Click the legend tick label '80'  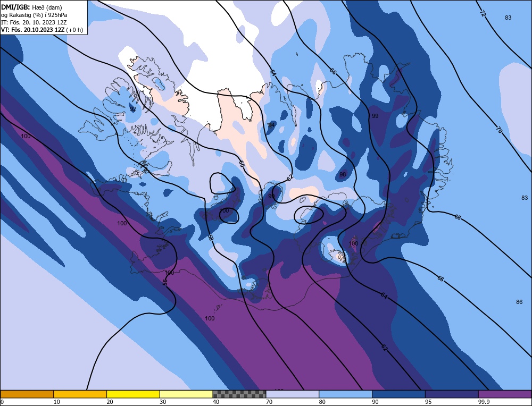click(322, 402)
